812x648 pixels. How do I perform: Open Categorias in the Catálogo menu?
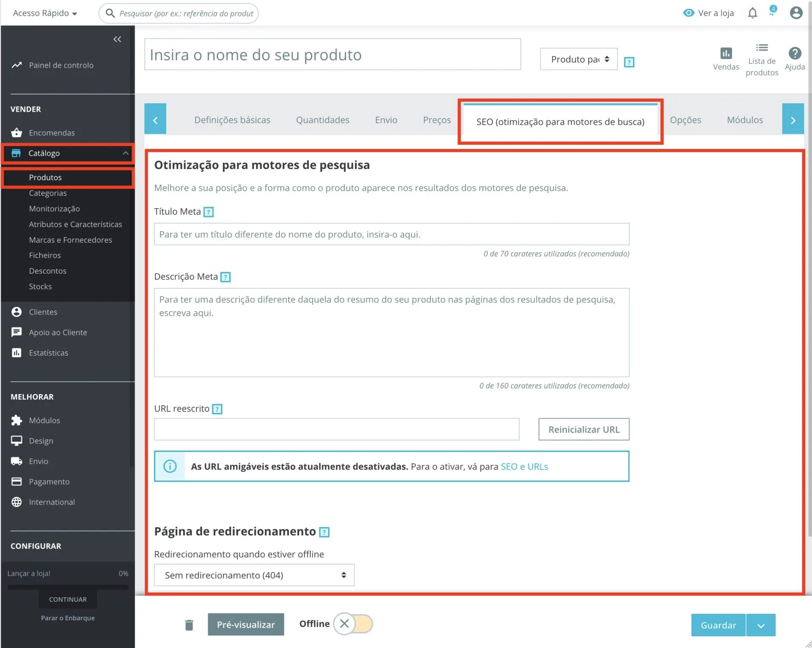pyautogui.click(x=48, y=193)
